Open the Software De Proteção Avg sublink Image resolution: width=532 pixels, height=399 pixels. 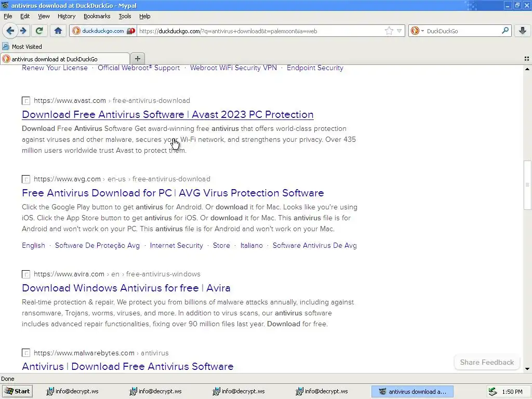point(97,245)
